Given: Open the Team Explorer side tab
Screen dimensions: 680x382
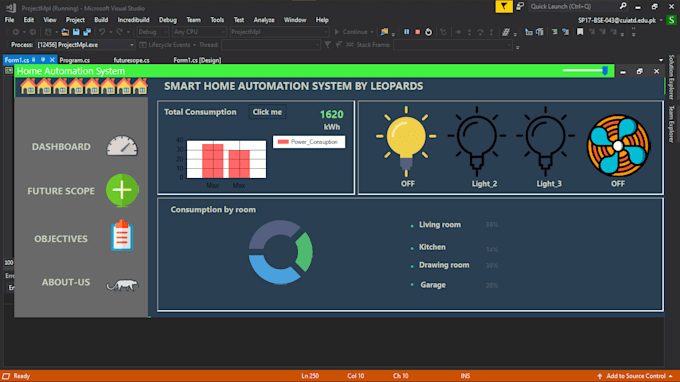Looking at the screenshot, I should point(671,124).
